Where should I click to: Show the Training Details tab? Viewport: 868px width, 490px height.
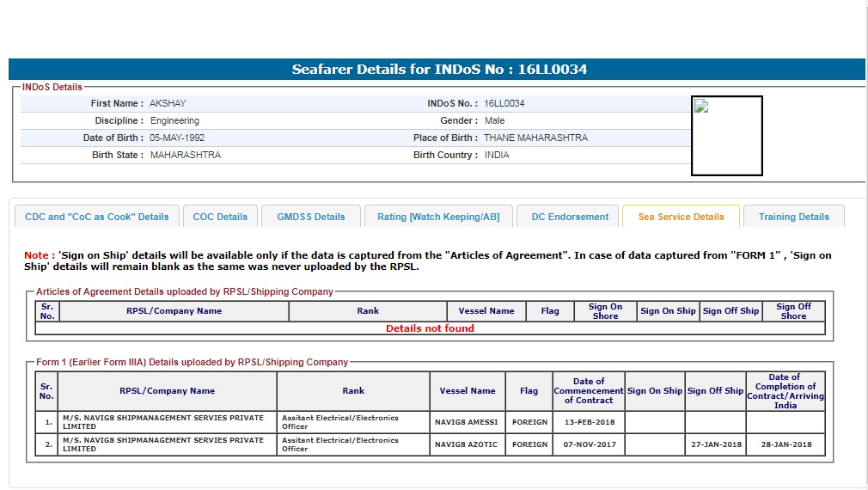[793, 217]
